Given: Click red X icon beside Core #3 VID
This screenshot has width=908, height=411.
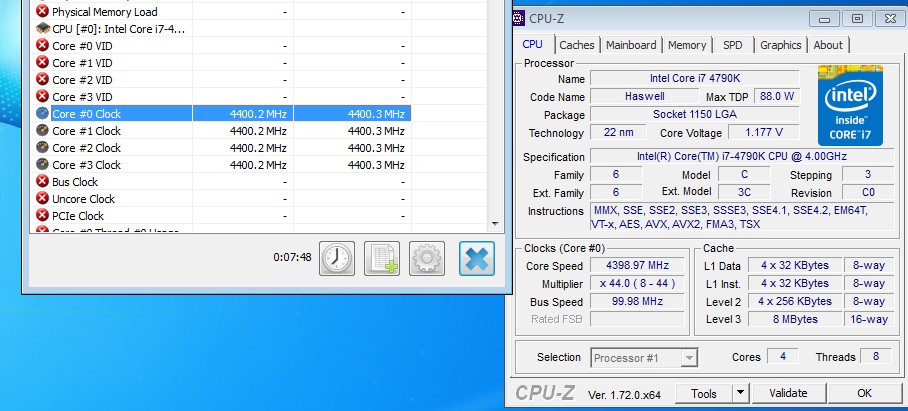Looking at the screenshot, I should (x=42, y=96).
